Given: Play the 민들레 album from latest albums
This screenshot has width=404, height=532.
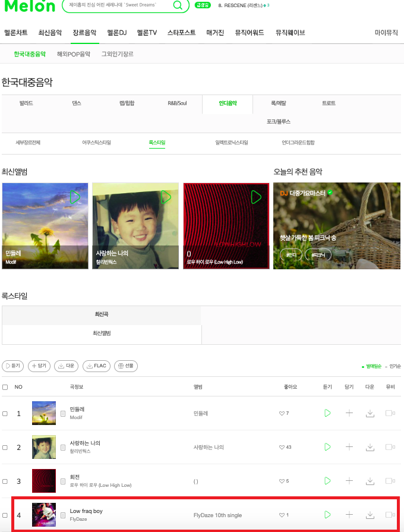Looking at the screenshot, I should click(x=75, y=197).
